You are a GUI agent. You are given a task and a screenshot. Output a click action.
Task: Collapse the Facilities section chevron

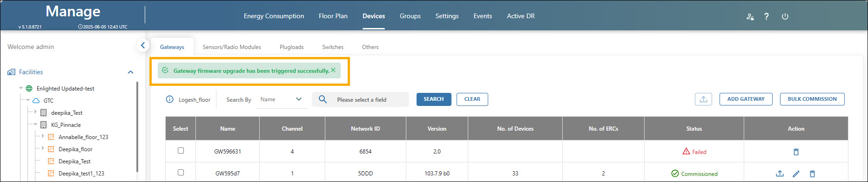pos(130,72)
